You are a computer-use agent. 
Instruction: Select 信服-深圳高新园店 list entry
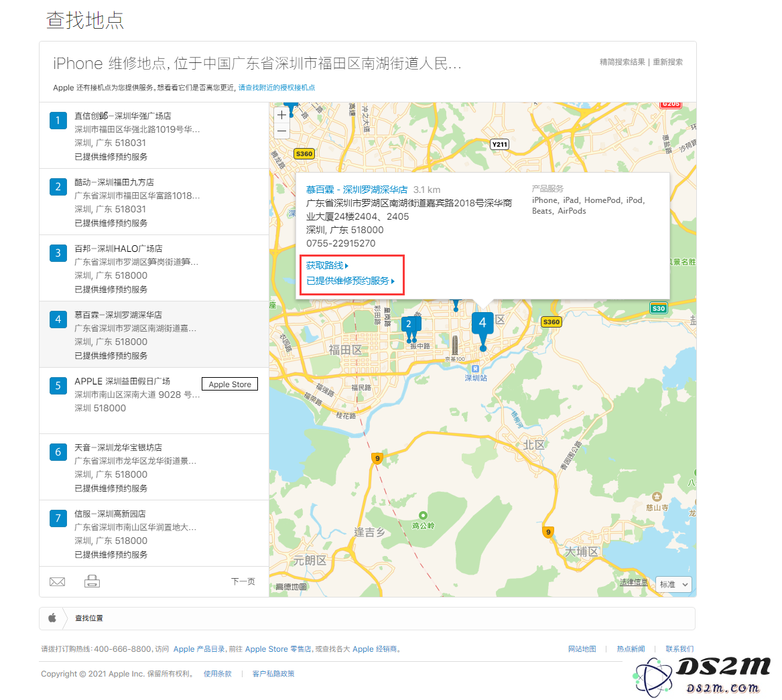pos(154,533)
